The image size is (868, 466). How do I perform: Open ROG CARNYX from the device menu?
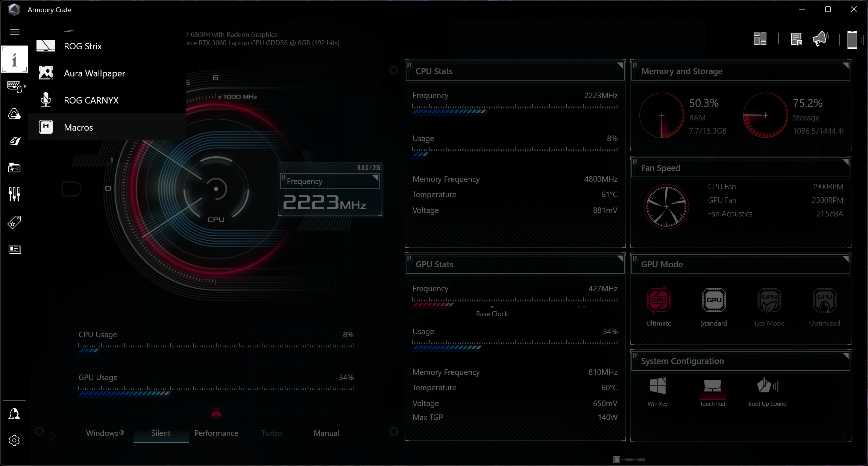(107, 100)
